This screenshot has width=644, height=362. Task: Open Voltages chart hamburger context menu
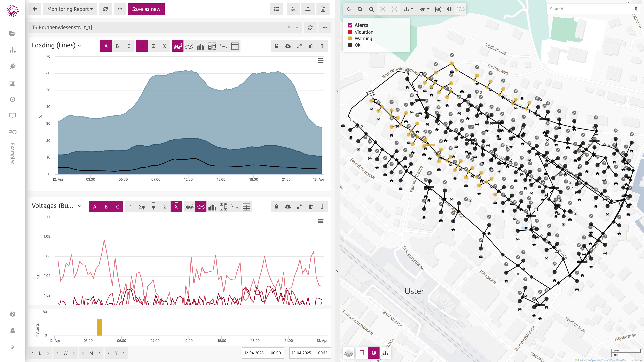point(320,221)
